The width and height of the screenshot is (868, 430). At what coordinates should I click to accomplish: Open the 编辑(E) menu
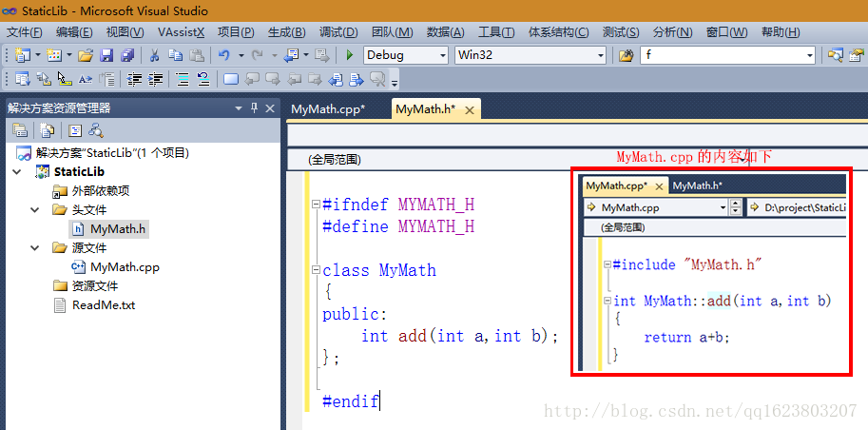(x=74, y=32)
